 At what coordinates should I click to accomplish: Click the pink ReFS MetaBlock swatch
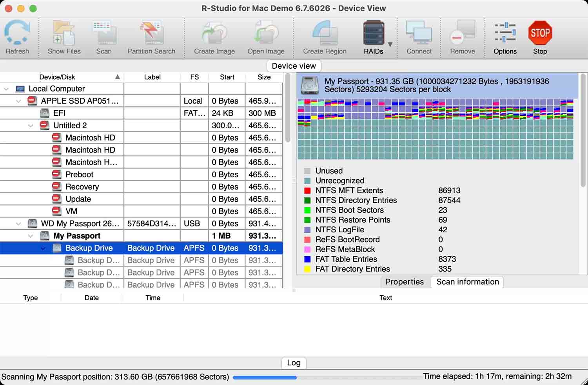[x=307, y=249]
